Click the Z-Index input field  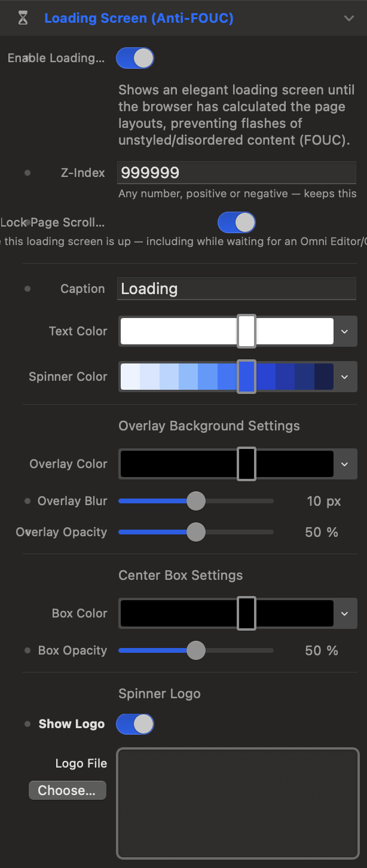coord(237,173)
